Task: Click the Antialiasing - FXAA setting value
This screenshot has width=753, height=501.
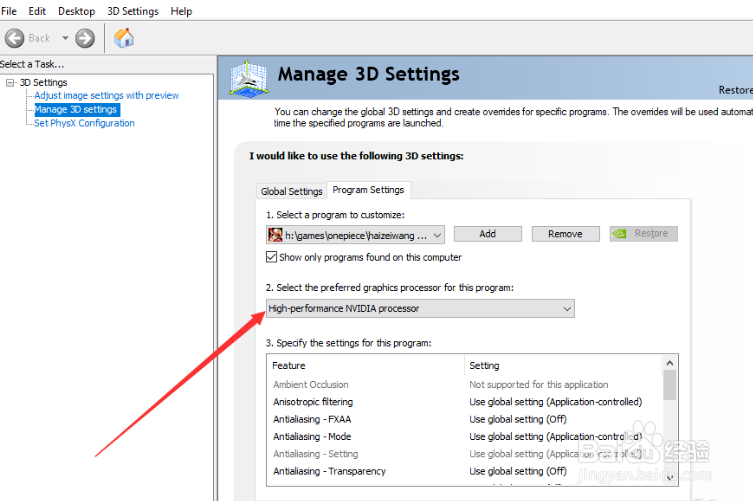Action: [518, 419]
